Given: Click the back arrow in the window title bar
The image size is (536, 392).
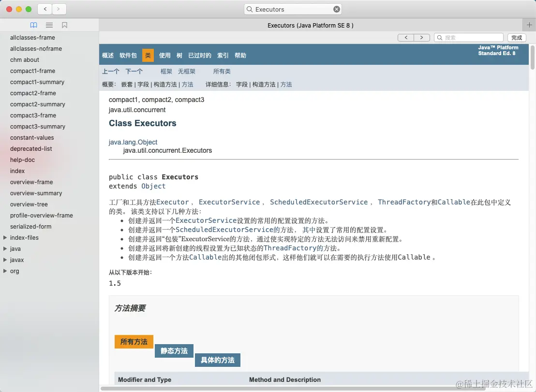Looking at the screenshot, I should (x=44, y=9).
